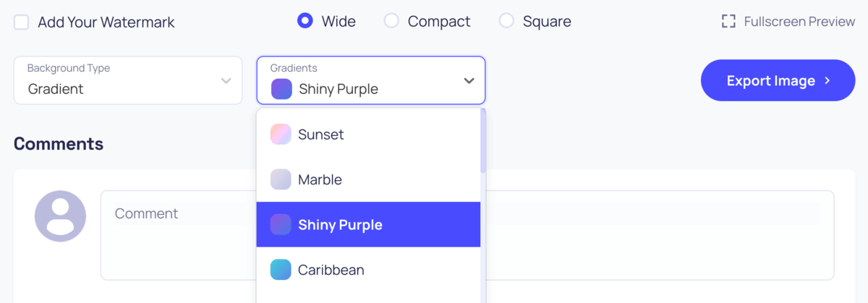
Task: Pick Caribbean from the gradients list
Action: pos(331,270)
